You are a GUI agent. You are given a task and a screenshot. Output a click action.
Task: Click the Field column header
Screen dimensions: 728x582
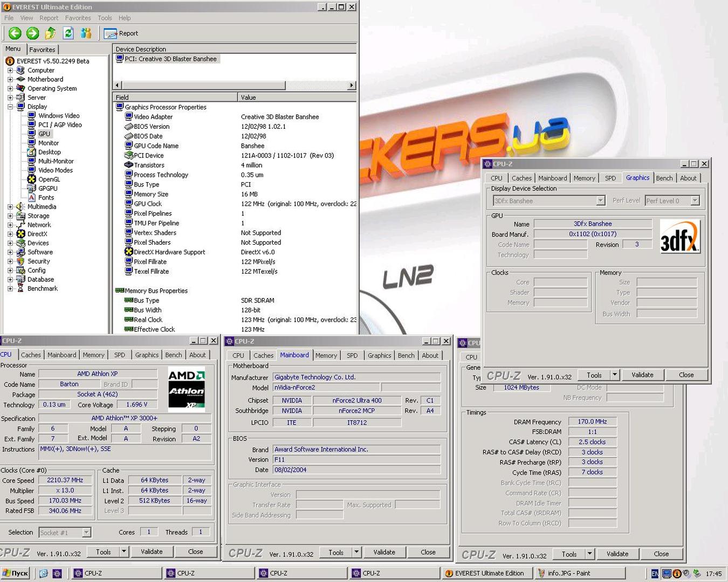(175, 98)
